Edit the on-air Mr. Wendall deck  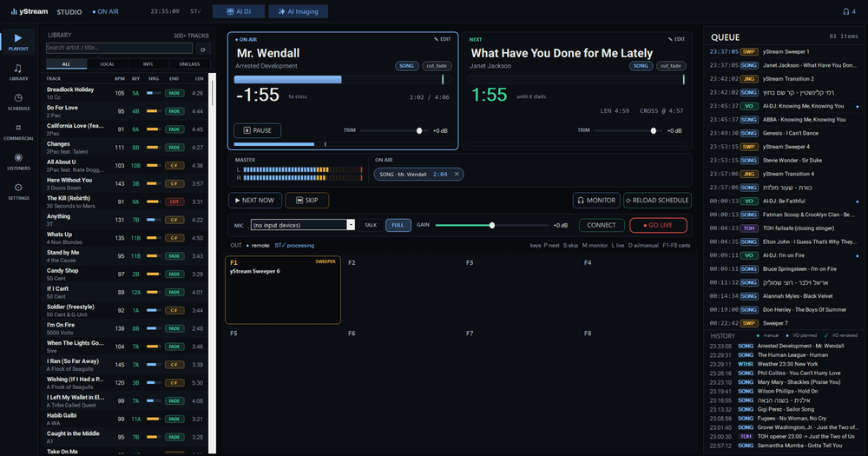(443, 39)
